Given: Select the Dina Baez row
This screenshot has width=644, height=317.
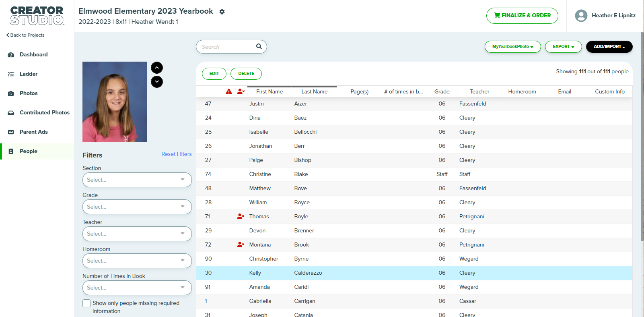Looking at the screenshot, I should (414, 118).
